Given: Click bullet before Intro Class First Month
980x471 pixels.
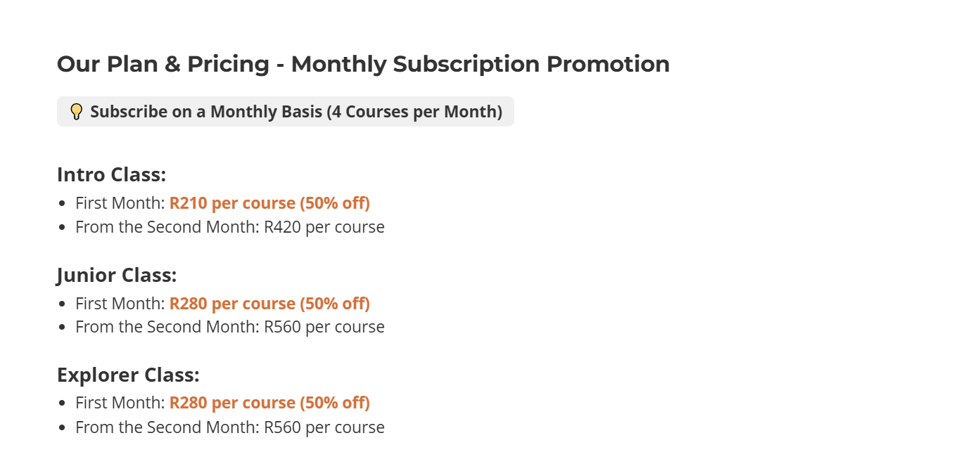Looking at the screenshot, I should click(63, 204).
